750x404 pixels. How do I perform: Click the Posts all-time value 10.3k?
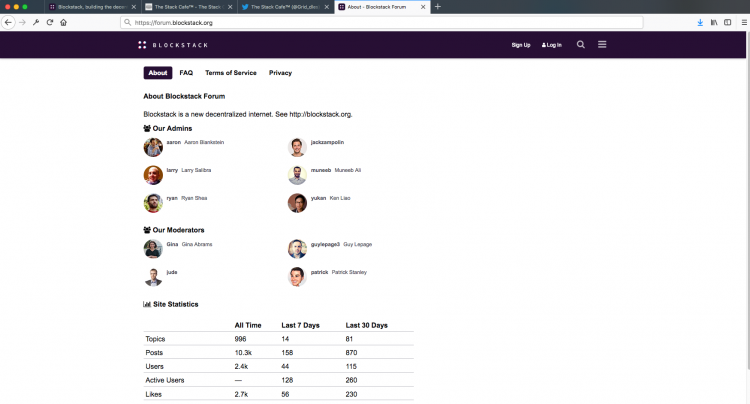coord(243,353)
